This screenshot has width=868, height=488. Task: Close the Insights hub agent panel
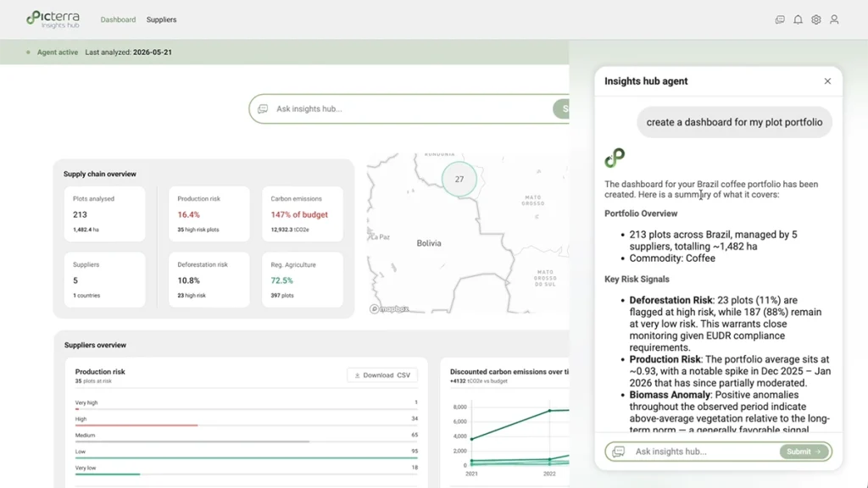[x=827, y=80]
